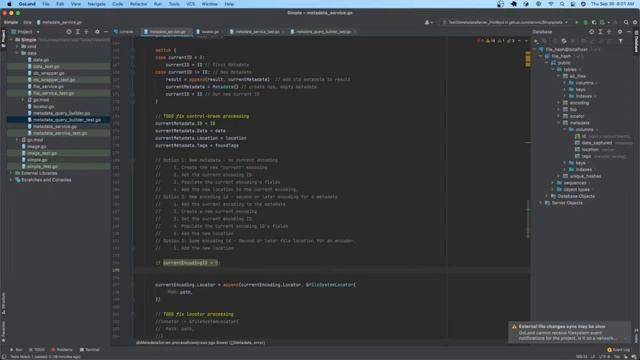This screenshot has width=640, height=360.
Task: Select unique_hashes table in Database tree
Action: click(585, 176)
